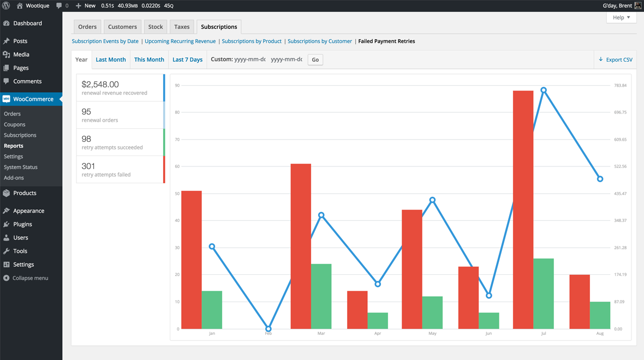Click the Media library icon
Image resolution: width=644 pixels, height=360 pixels.
(7, 55)
